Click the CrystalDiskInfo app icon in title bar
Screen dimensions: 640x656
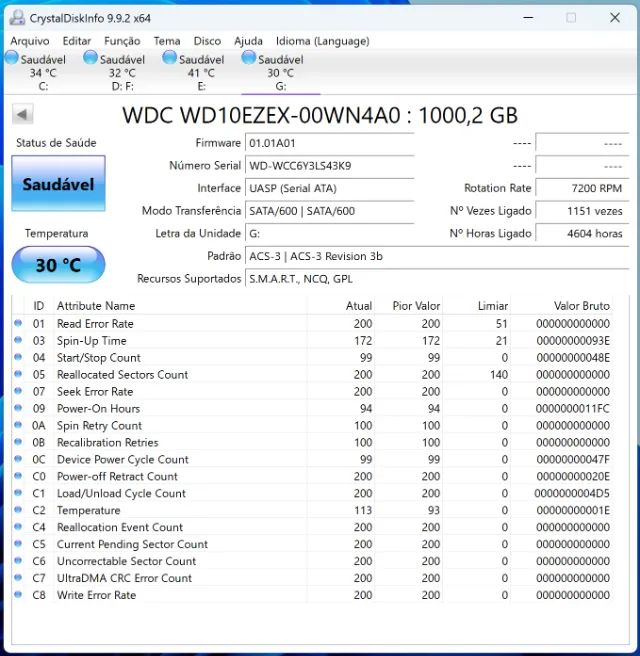pos(17,18)
